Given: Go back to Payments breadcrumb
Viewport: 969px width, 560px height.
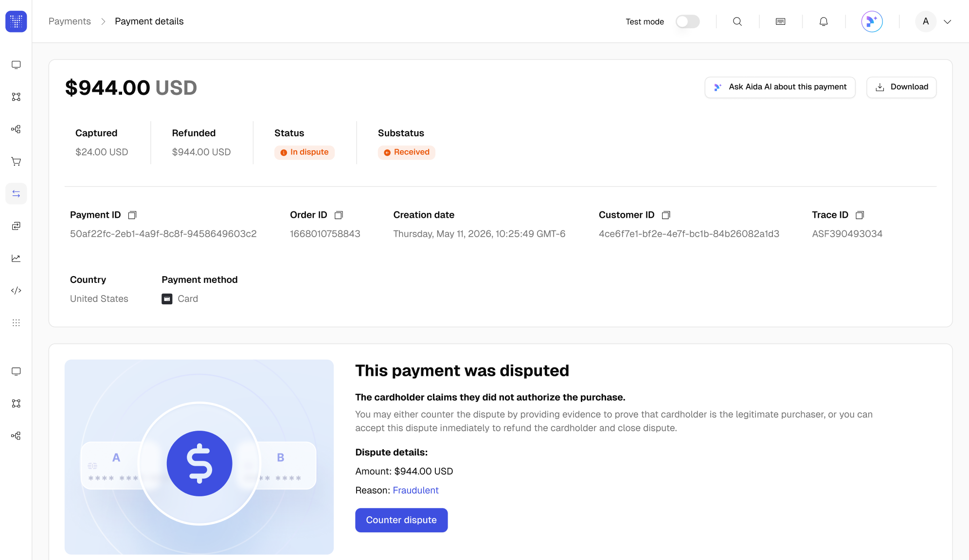Looking at the screenshot, I should [x=70, y=21].
